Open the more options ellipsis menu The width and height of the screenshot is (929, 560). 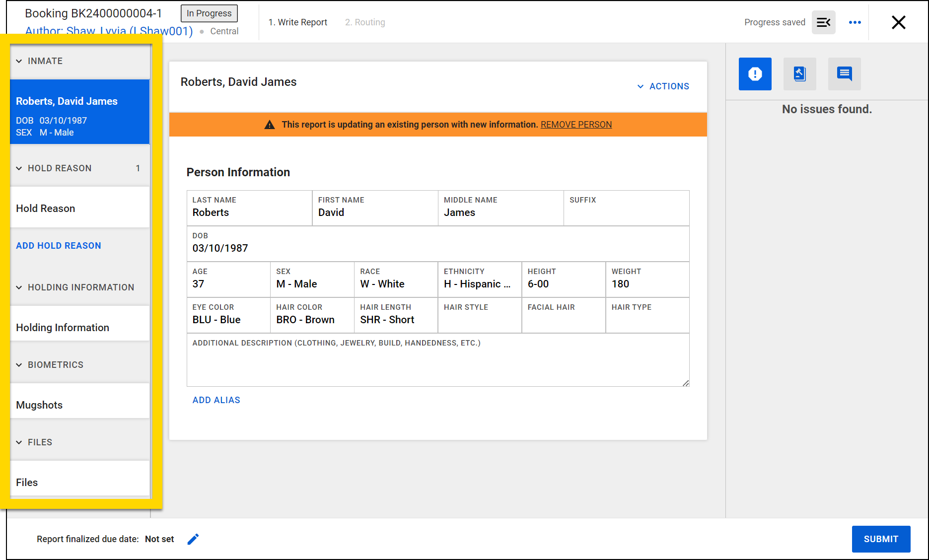855,22
